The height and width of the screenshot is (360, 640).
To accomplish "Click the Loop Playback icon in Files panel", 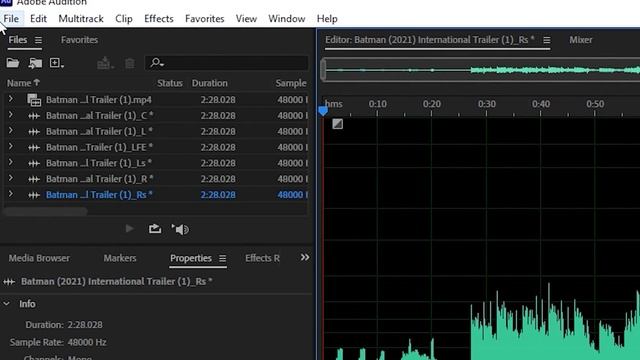I will (155, 229).
